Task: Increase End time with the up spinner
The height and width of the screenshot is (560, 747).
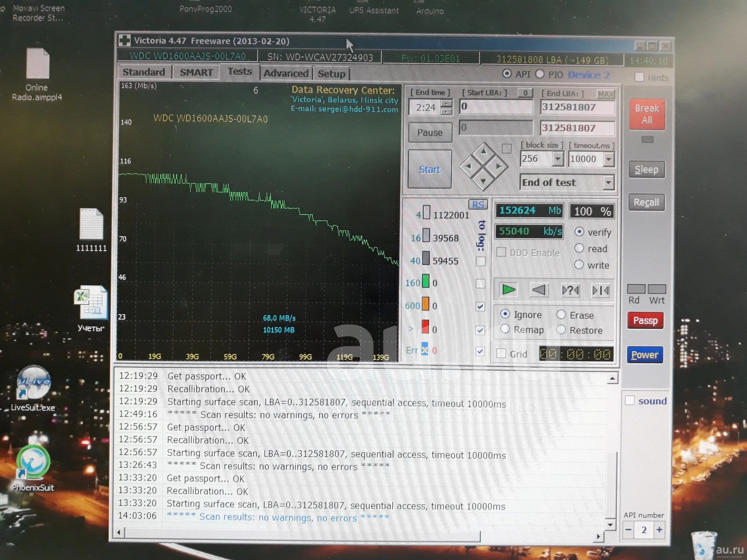Action: (x=446, y=104)
